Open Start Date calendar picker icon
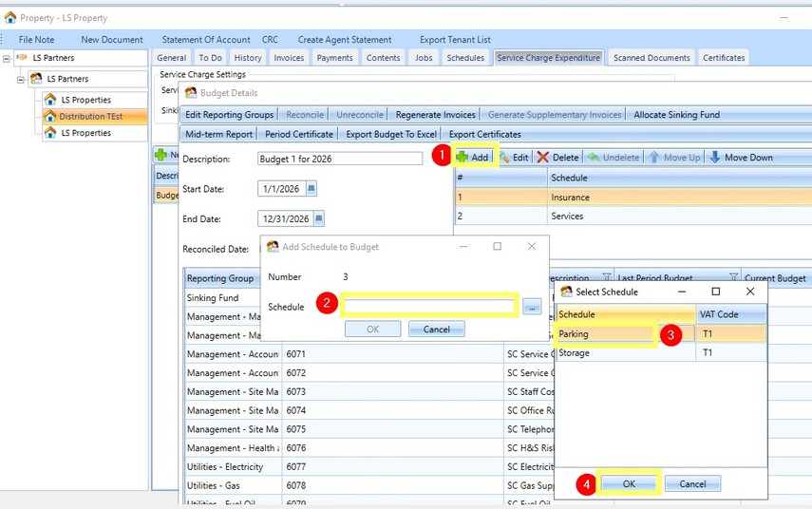 312,188
